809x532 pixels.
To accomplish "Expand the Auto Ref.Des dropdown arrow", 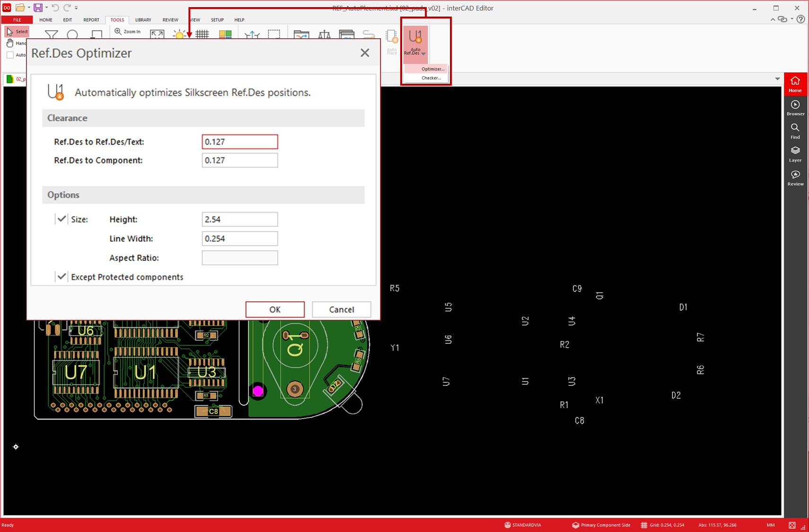I will (x=423, y=53).
